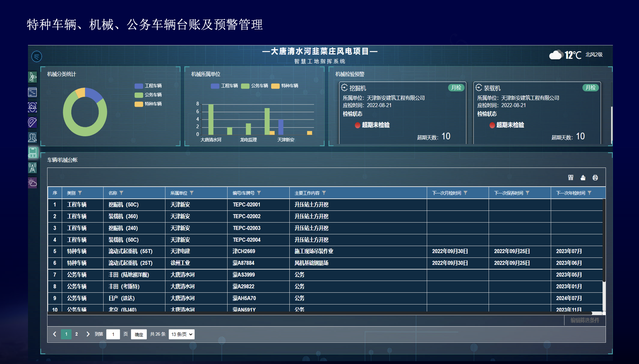Go to page 2 of the table
The width and height of the screenshot is (639, 364).
[x=77, y=334]
